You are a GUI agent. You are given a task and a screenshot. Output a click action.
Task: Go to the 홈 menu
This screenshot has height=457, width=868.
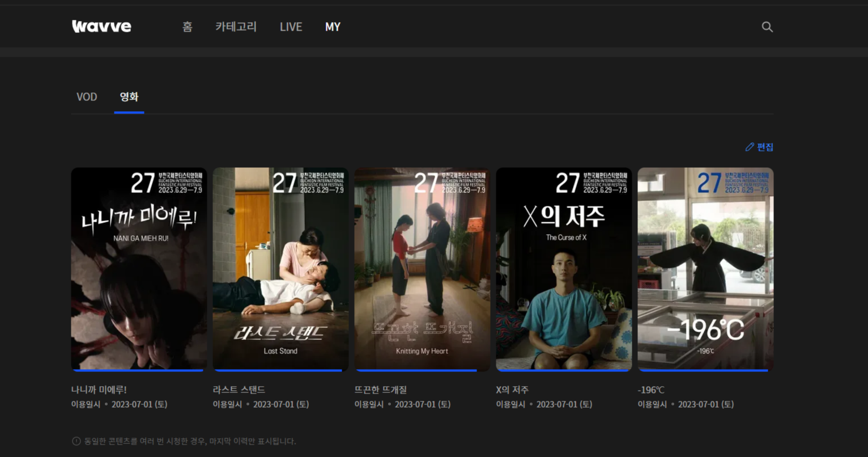click(x=187, y=27)
